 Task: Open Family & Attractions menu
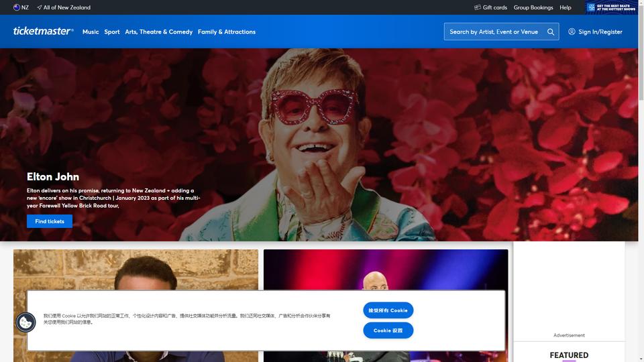227,32
